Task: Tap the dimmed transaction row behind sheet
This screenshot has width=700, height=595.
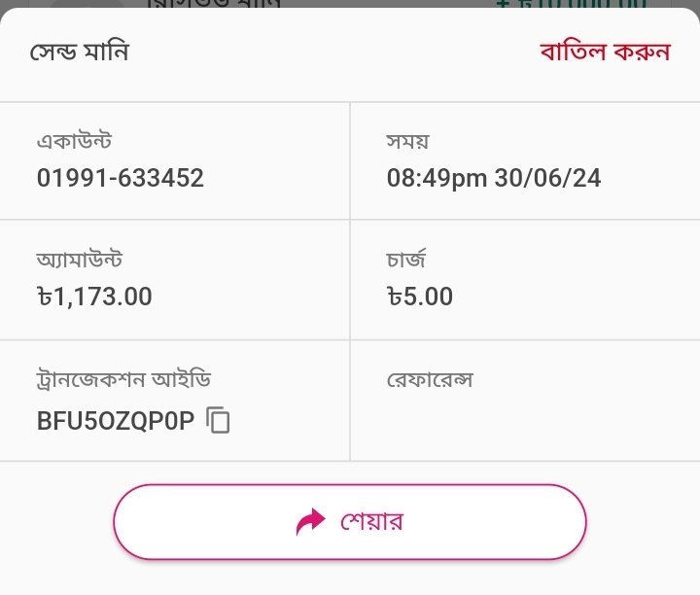Action: tap(214, 4)
